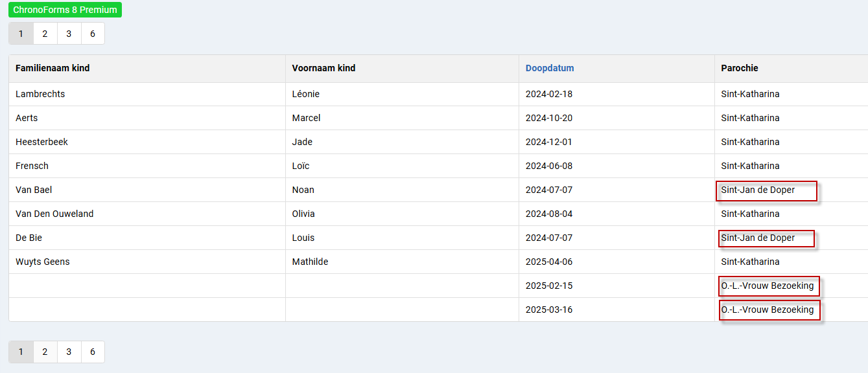The width and height of the screenshot is (868, 373).
Task: Open page 3 from the top pagination
Action: [x=69, y=34]
